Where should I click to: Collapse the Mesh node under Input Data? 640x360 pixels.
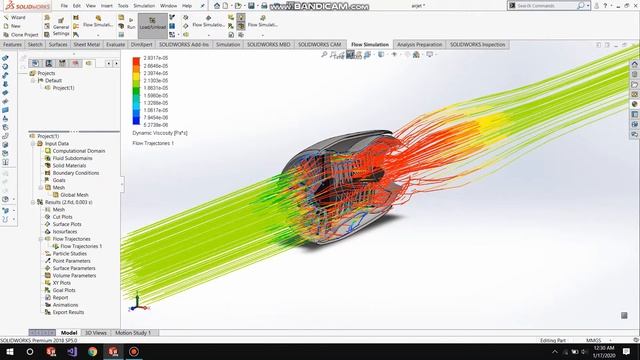click(41, 188)
